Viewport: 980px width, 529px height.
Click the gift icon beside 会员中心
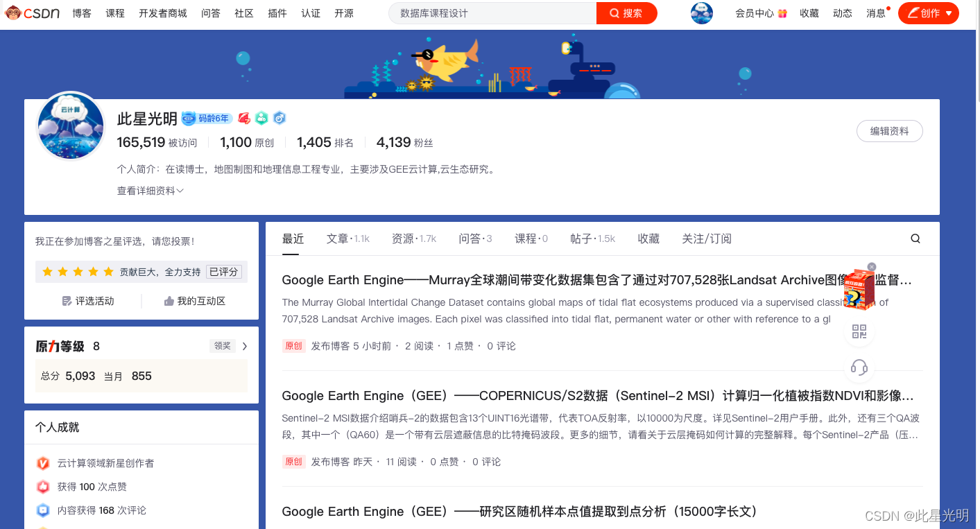[782, 13]
